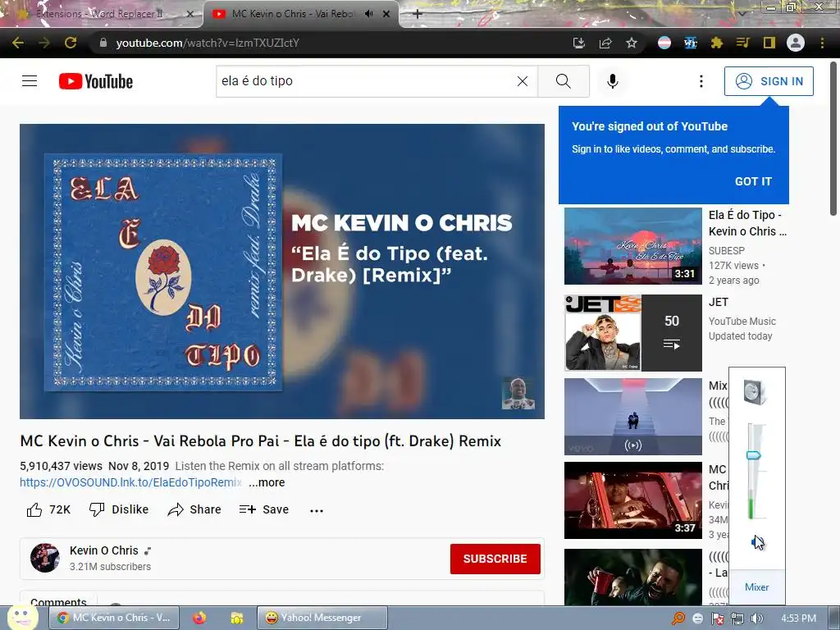Dismiss signed-out notice with GOT IT

[753, 181]
